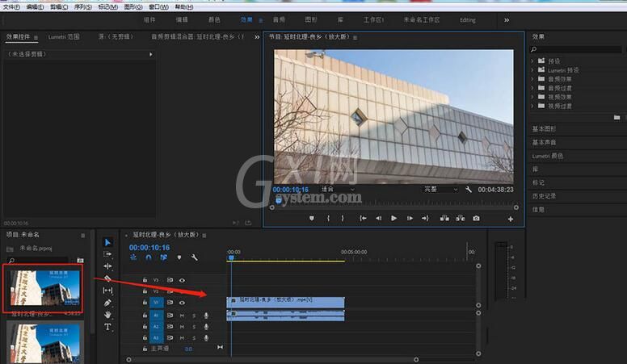The height and width of the screenshot is (364, 627).
Task: Open the 基本声音 panel
Action: (544, 142)
